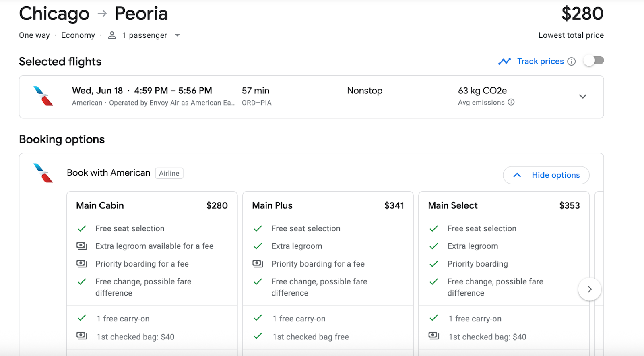Image resolution: width=644 pixels, height=356 pixels.
Task: Click fee icon next to Extra legroom available for a fee
Action: 82,246
